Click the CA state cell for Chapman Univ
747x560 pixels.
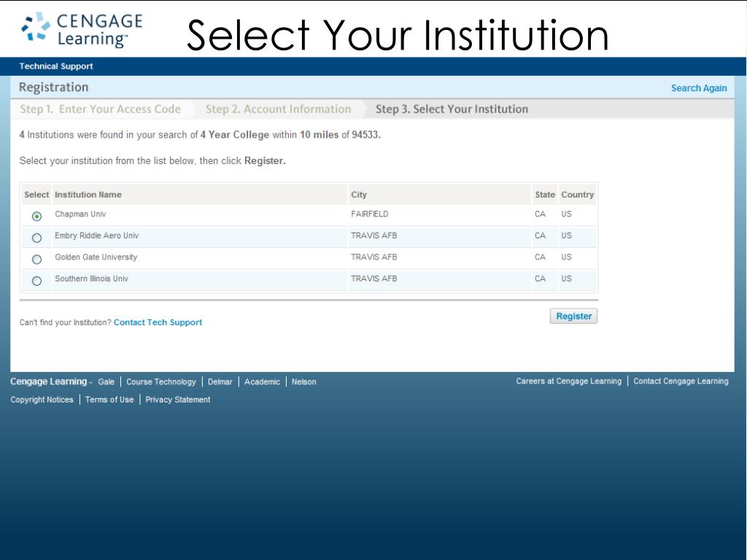coord(540,214)
